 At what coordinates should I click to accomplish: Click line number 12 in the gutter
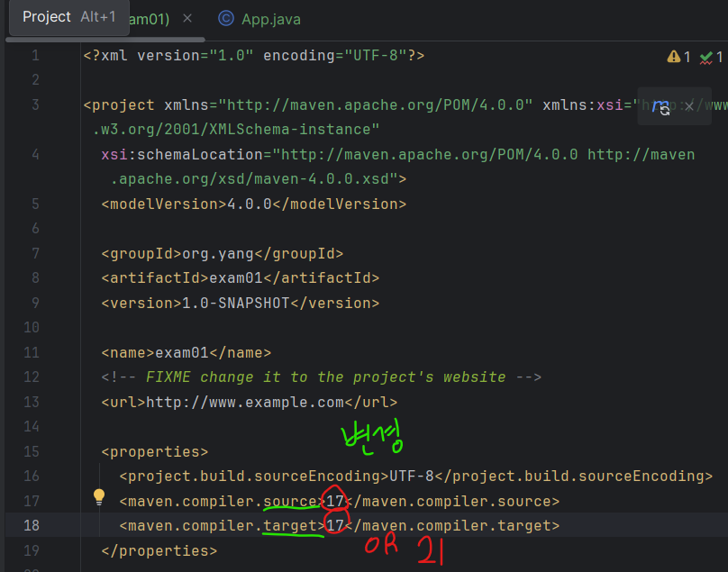click(32, 377)
